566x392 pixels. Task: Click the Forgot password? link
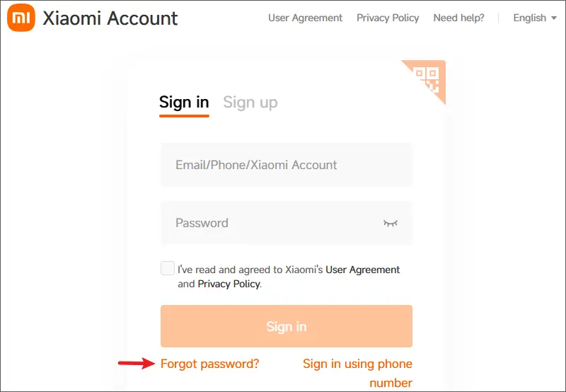coord(210,364)
